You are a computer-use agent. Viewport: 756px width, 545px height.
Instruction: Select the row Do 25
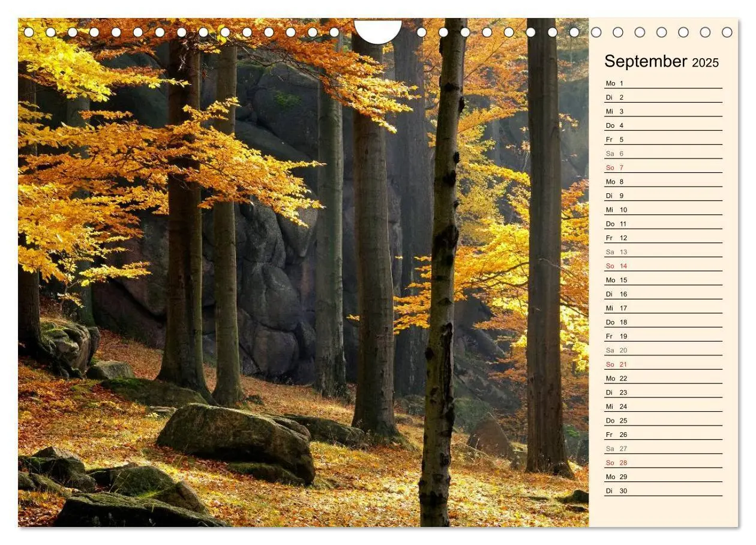pos(663,420)
